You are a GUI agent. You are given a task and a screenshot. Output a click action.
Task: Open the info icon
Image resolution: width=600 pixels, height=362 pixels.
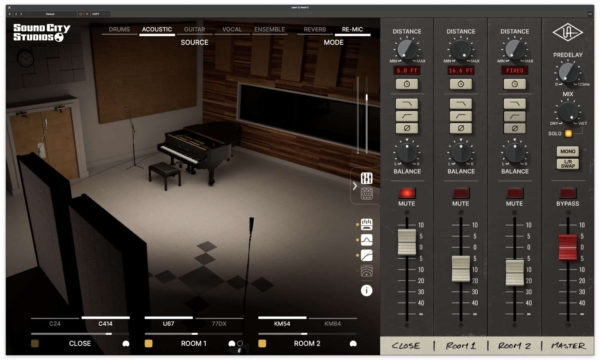[367, 291]
